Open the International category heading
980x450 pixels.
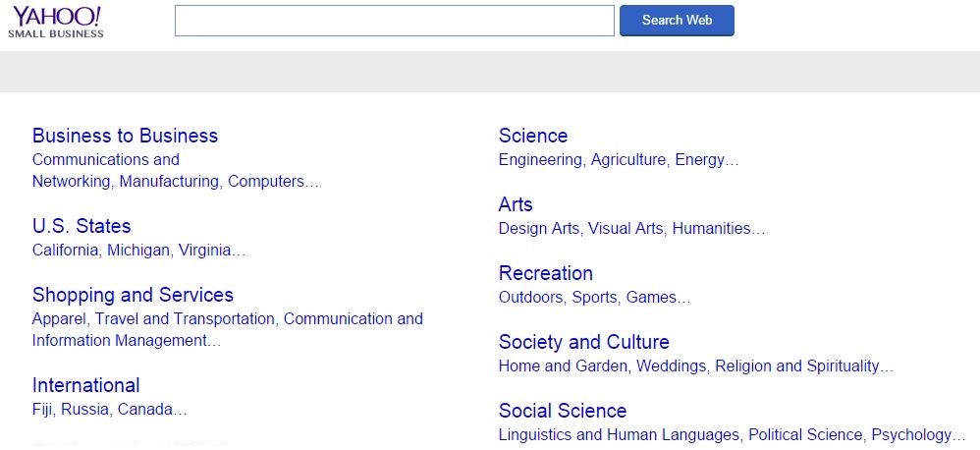85,385
